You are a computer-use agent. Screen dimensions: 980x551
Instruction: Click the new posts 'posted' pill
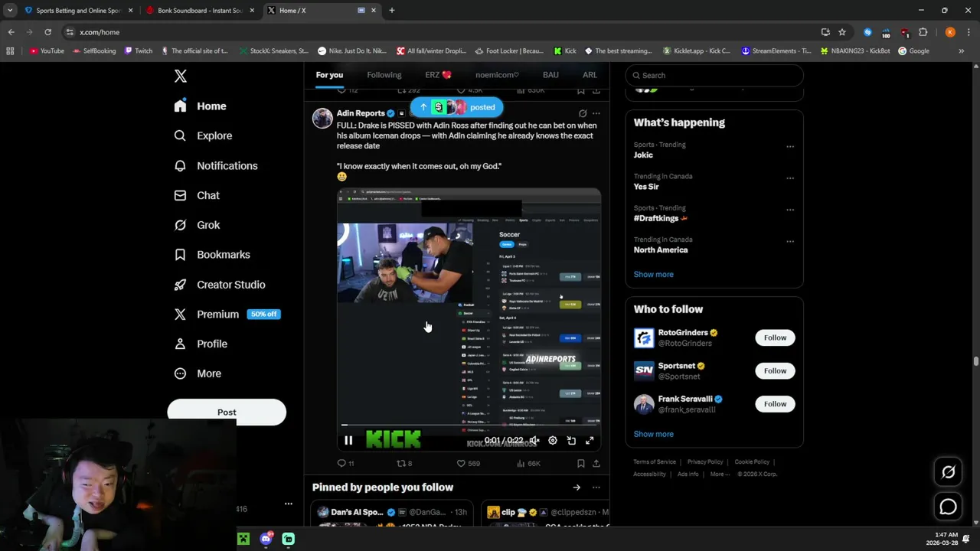click(x=456, y=107)
